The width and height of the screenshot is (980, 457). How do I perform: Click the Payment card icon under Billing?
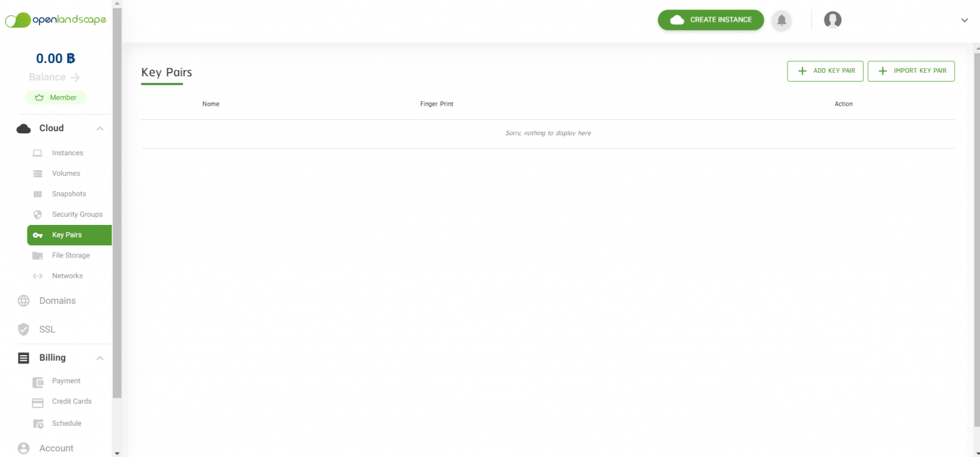click(x=38, y=381)
